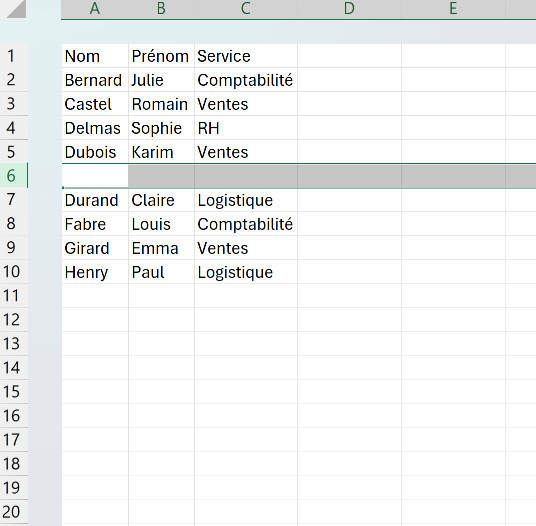Image resolution: width=536 pixels, height=526 pixels.
Task: Select the cell containing 'Louis'
Action: click(161, 224)
